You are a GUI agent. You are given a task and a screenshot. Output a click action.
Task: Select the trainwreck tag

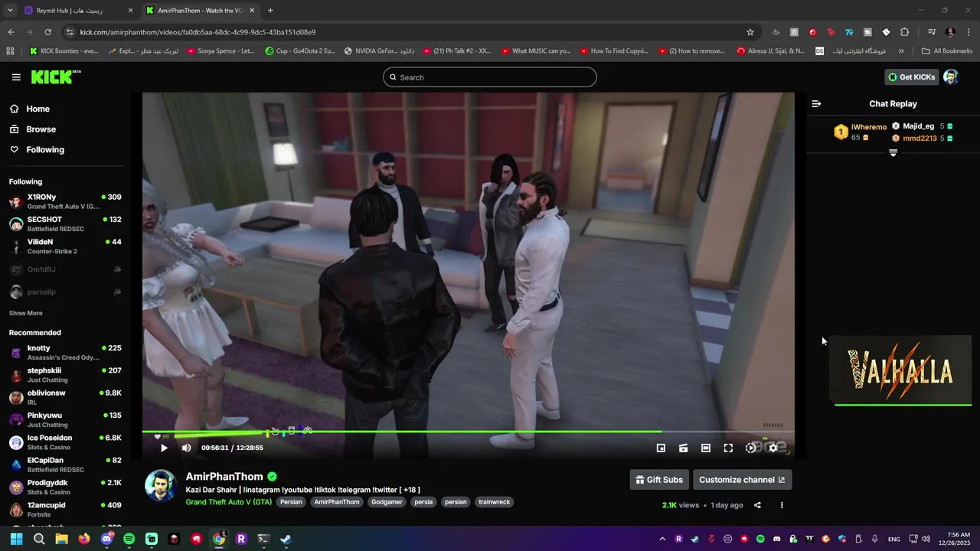[494, 502]
